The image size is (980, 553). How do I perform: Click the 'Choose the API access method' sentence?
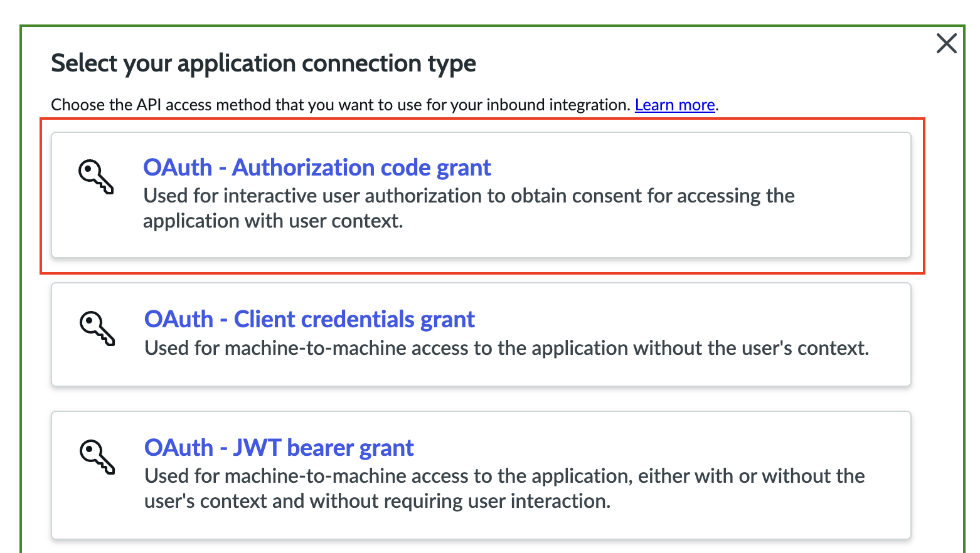[341, 105]
